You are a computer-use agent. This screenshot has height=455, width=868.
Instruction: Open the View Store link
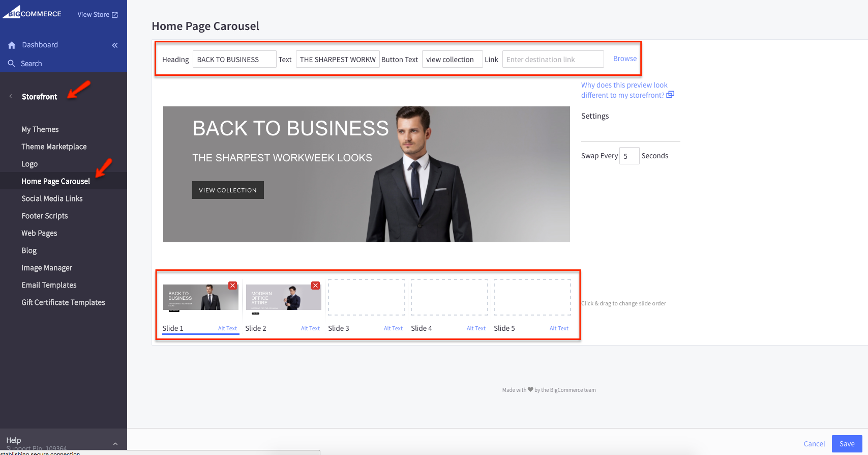click(x=98, y=15)
